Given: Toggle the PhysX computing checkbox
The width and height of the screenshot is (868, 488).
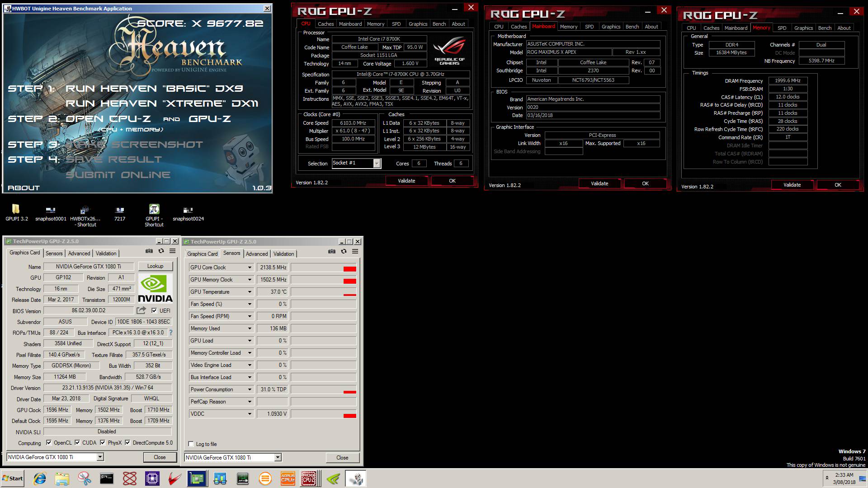Looking at the screenshot, I should coord(103,443).
